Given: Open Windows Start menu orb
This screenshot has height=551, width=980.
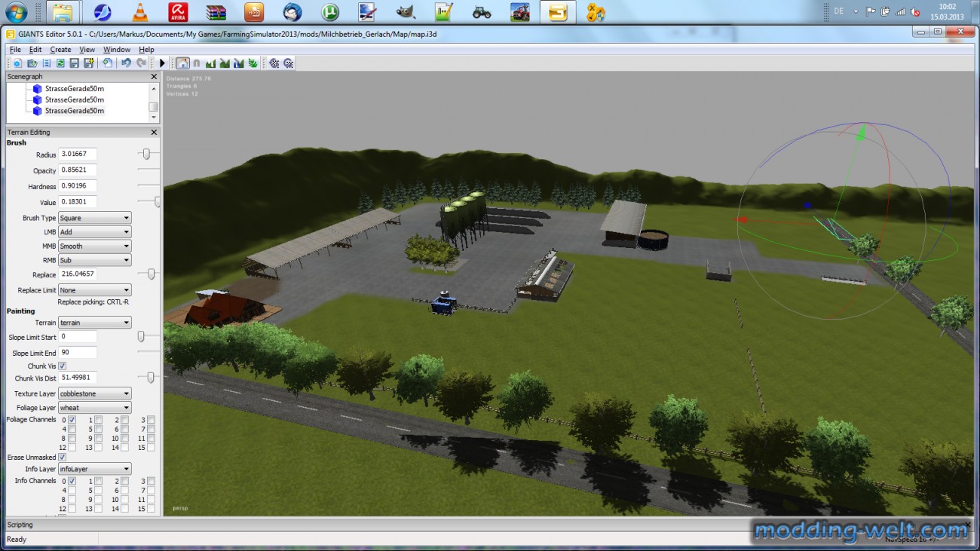Looking at the screenshot, I should pos(17,11).
